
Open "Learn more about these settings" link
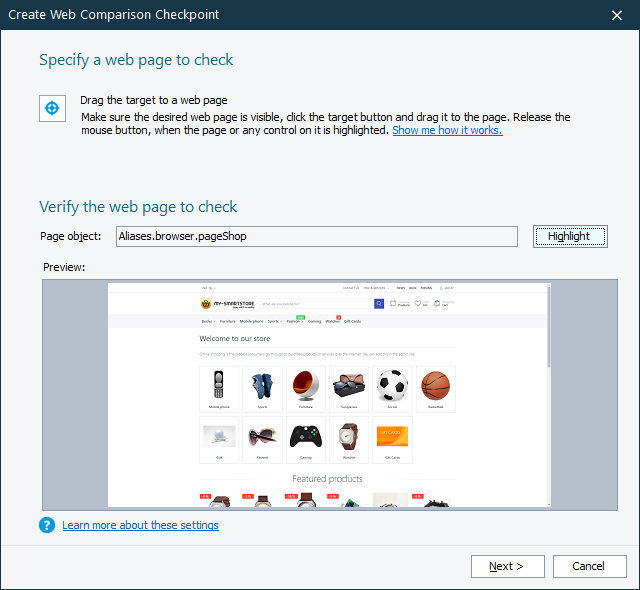point(140,525)
